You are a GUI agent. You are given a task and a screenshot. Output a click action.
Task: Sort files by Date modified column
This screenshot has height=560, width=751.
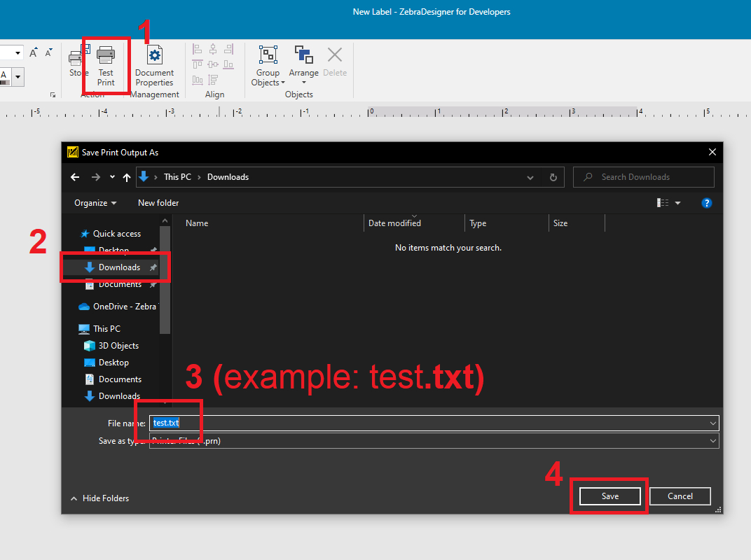tap(394, 223)
